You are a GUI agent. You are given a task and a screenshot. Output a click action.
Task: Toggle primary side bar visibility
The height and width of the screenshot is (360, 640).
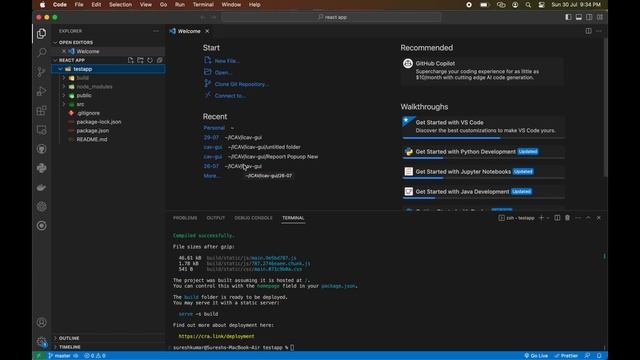pos(568,17)
